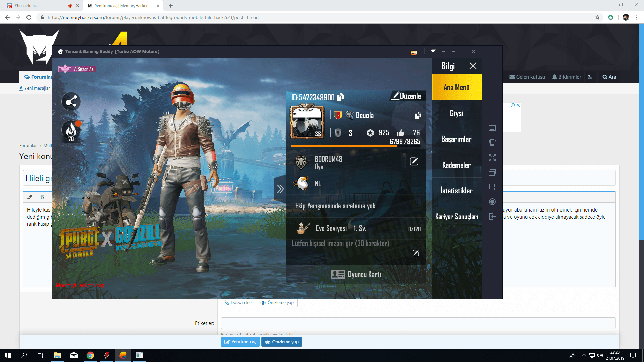
Task: Click the emulator pop-out window icon
Action: point(433,52)
